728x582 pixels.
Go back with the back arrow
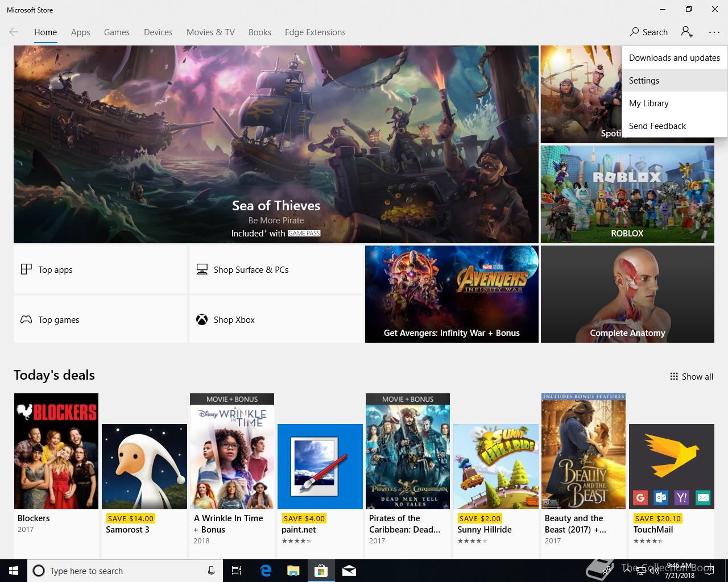[x=14, y=32]
